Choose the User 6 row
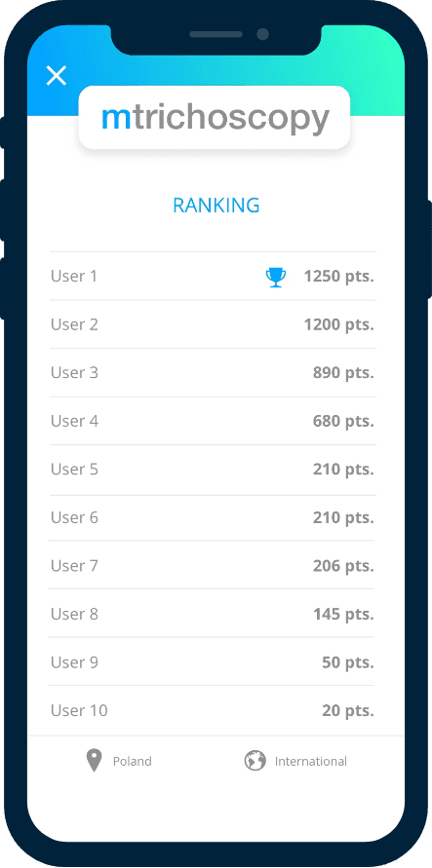 tap(213, 517)
